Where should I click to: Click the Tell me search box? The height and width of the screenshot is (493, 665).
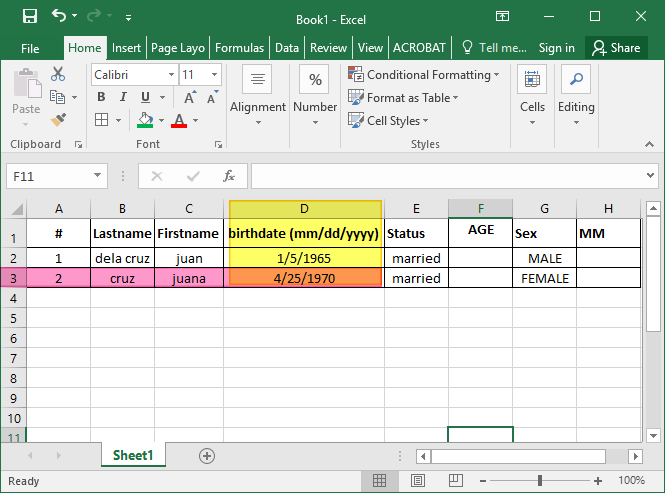click(x=494, y=48)
